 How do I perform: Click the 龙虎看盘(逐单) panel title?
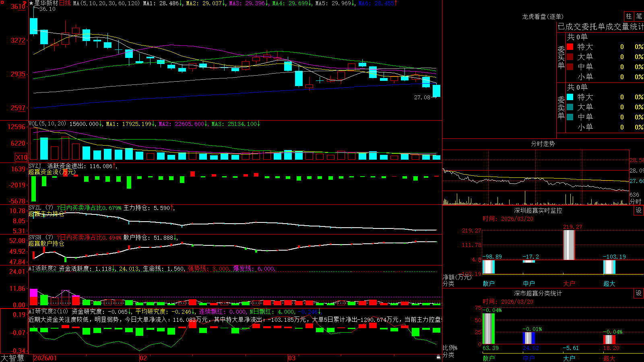(x=543, y=16)
